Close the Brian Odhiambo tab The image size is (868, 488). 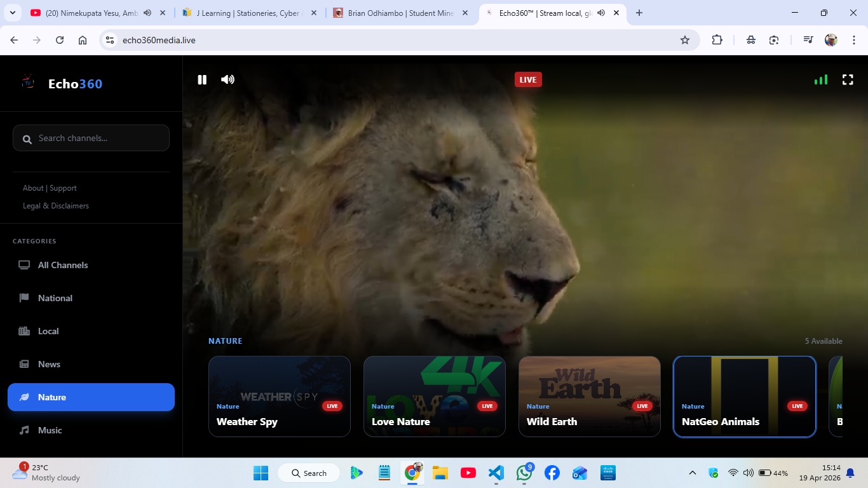pos(465,13)
